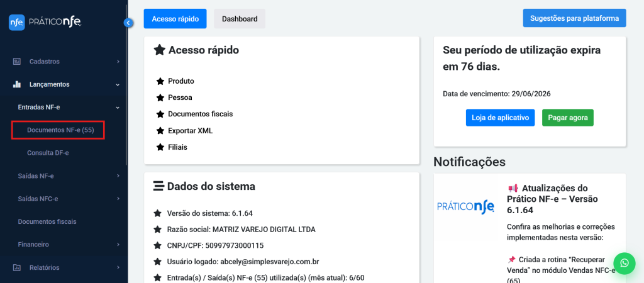Image resolution: width=644 pixels, height=283 pixels.
Task: Click the star icon beside Produto
Action: tap(160, 81)
